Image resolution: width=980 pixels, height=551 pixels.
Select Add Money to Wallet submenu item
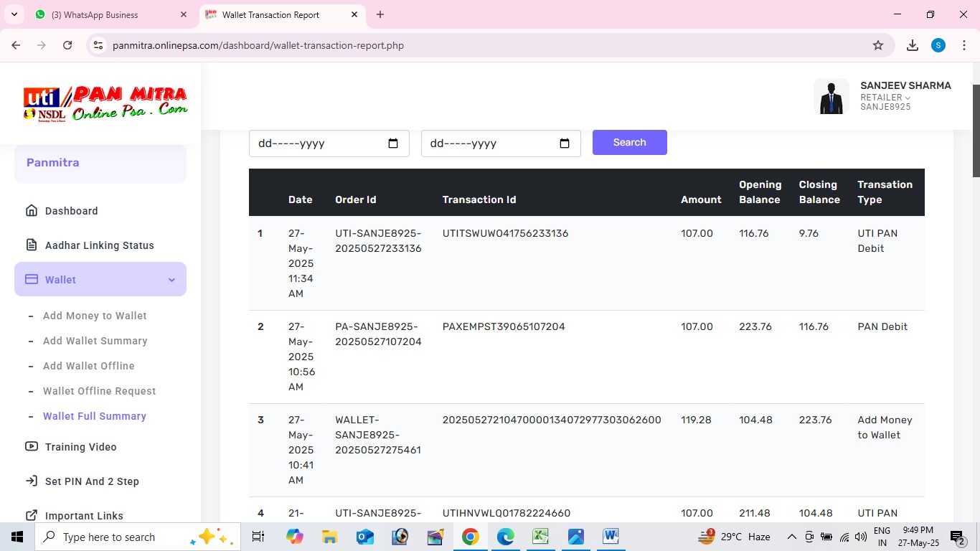click(x=95, y=316)
